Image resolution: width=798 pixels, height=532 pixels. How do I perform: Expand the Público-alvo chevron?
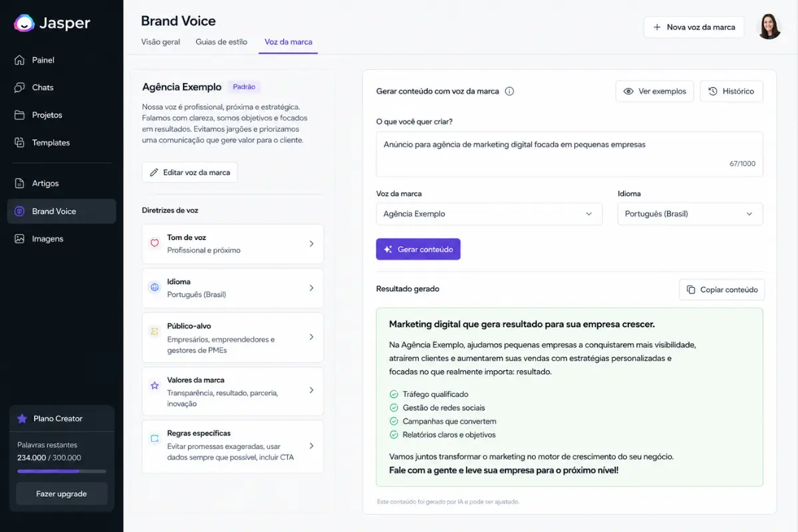[311, 337]
